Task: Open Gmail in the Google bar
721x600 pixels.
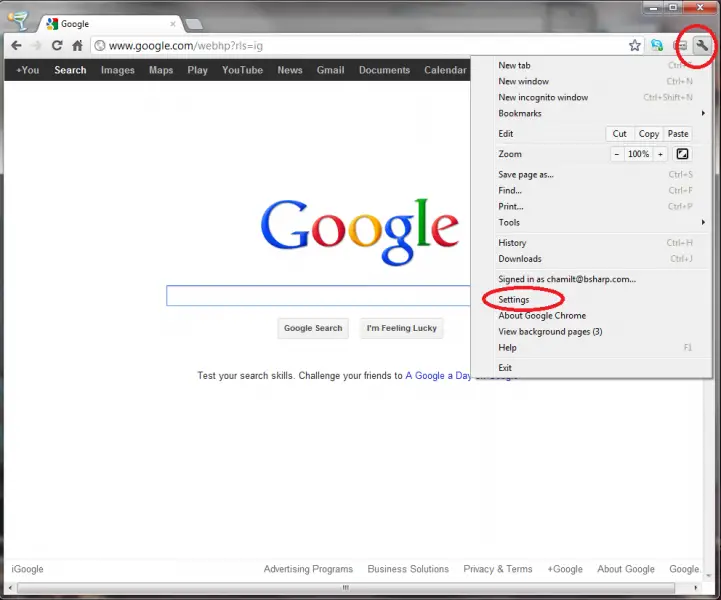Action: (x=330, y=70)
